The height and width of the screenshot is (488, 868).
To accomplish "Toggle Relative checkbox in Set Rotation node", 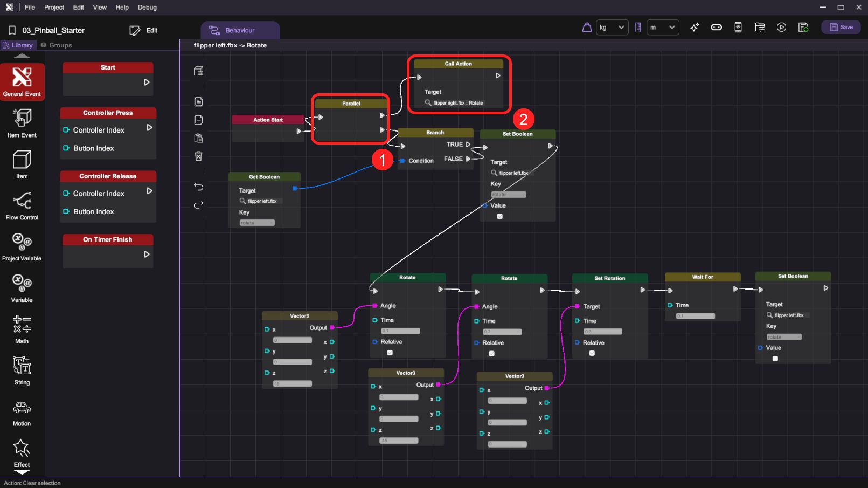I will 592,353.
